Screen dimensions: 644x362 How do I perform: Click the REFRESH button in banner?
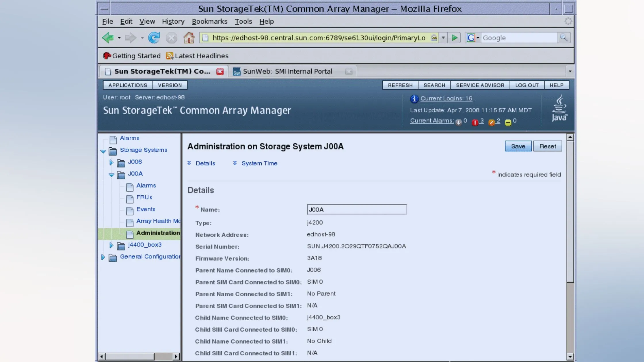pyautogui.click(x=400, y=85)
